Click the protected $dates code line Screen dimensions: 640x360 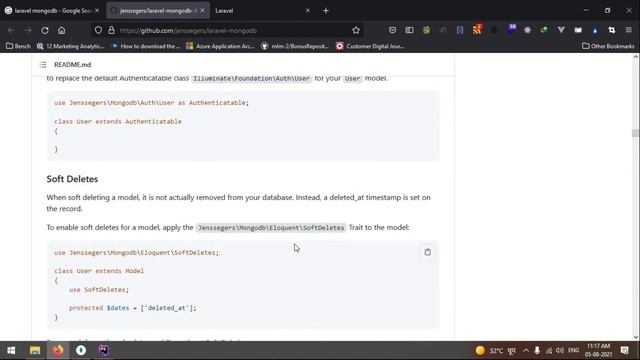[x=133, y=308]
